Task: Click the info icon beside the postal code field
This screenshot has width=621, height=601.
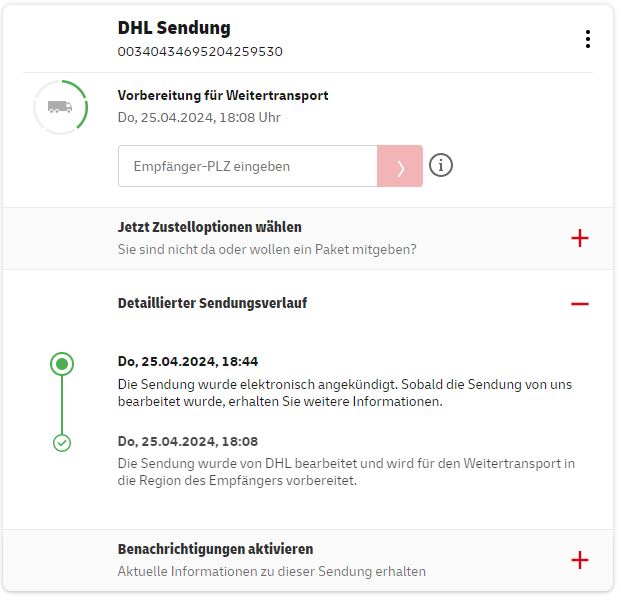Action: (x=441, y=165)
